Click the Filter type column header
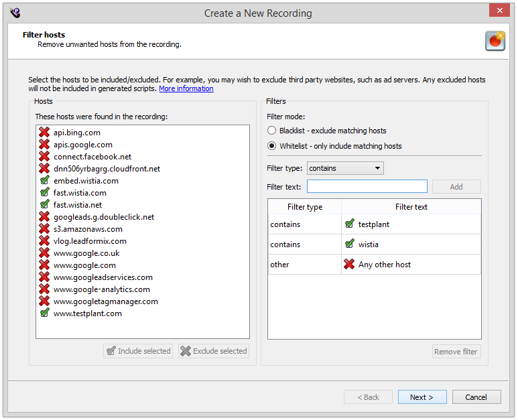This screenshot has width=518, height=420. pos(305,207)
